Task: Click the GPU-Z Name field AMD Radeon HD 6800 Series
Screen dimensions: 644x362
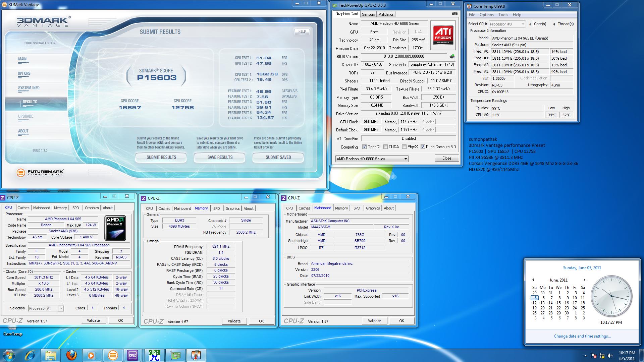Action: click(x=394, y=24)
